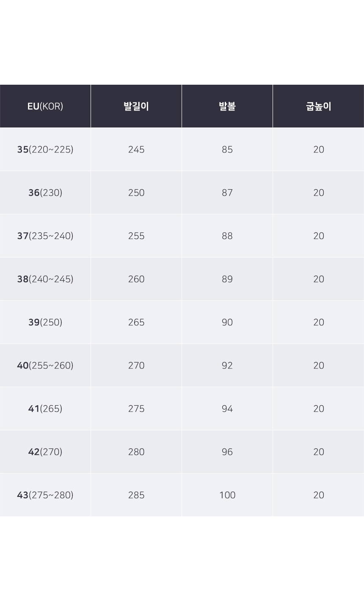The image size is (364, 601).
Task: Click the 41(265) size cell
Action: point(45,409)
